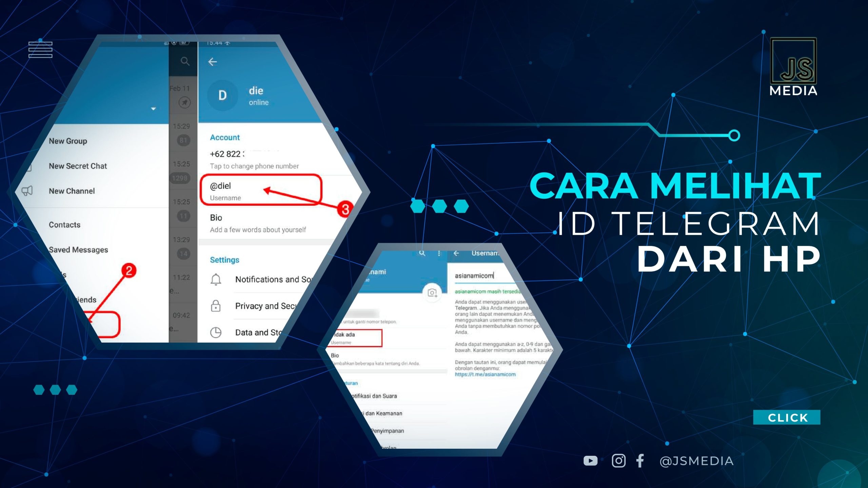Open Contacts from the drawer
Image resolution: width=868 pixels, height=488 pixels.
(x=64, y=225)
